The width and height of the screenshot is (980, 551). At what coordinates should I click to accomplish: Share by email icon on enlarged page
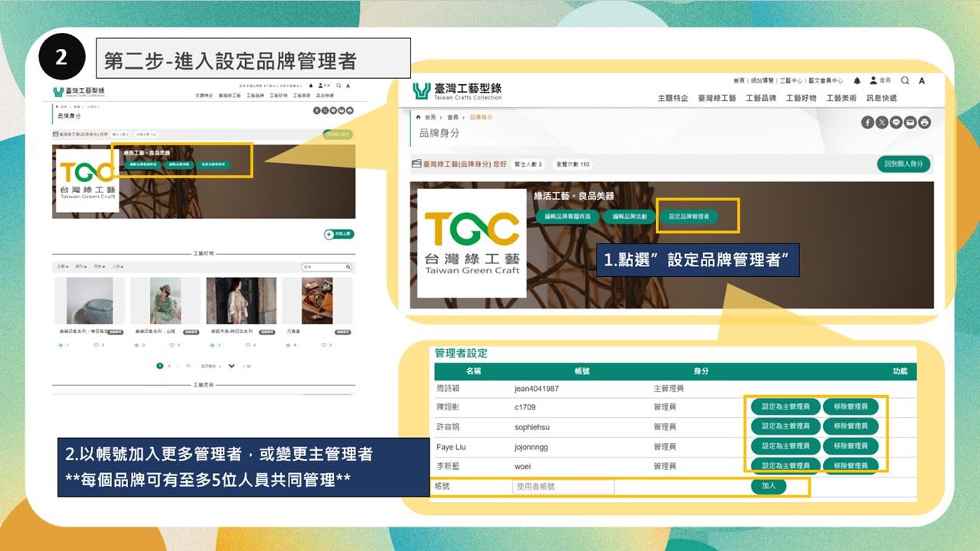tap(910, 122)
